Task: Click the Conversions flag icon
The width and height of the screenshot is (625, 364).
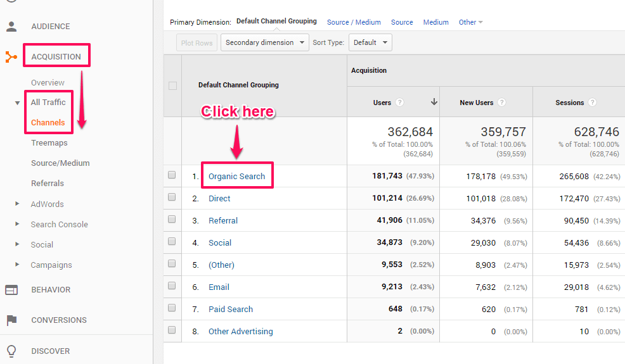Action: pos(11,320)
